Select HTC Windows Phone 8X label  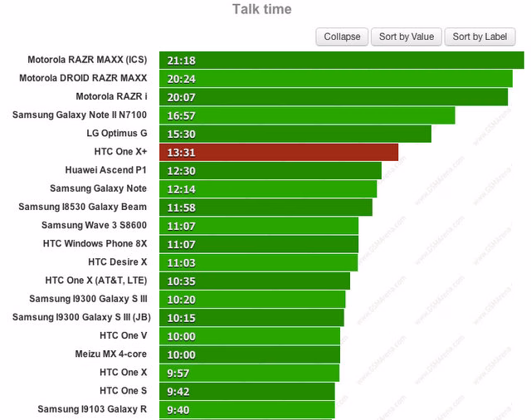[x=95, y=243]
